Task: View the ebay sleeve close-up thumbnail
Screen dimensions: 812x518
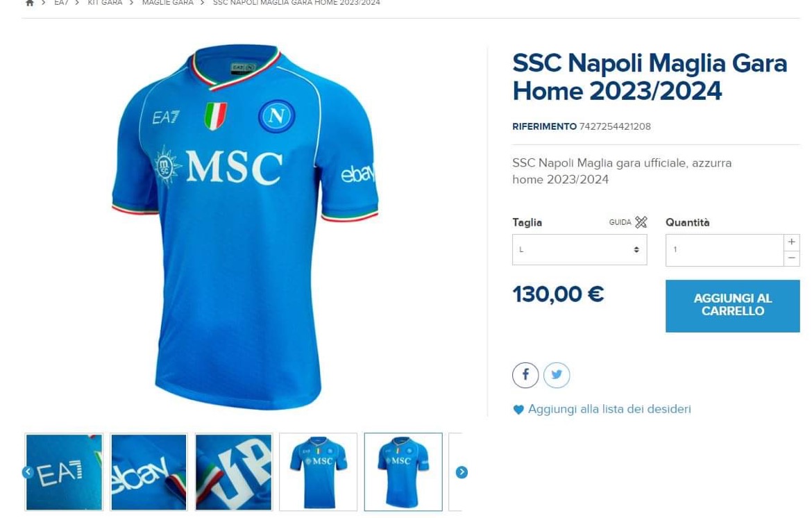Action: [149, 472]
